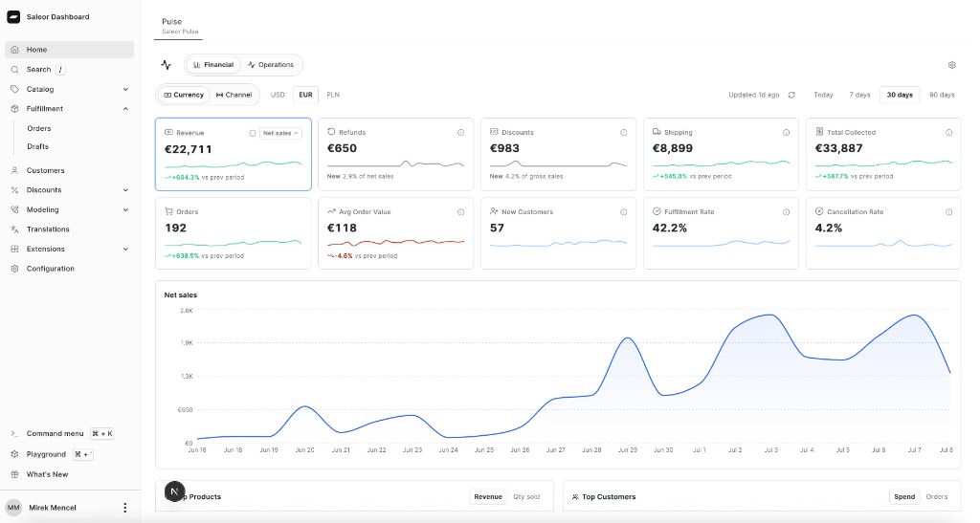Click the Discounts percent icon
This screenshot has width=980, height=523.
[15, 189]
